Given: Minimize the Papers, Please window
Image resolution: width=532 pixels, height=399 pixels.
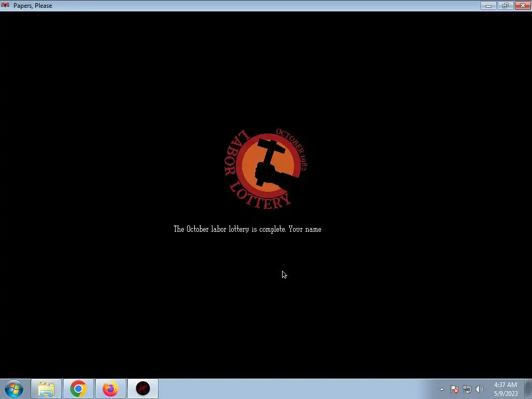Looking at the screenshot, I should click(488, 5).
